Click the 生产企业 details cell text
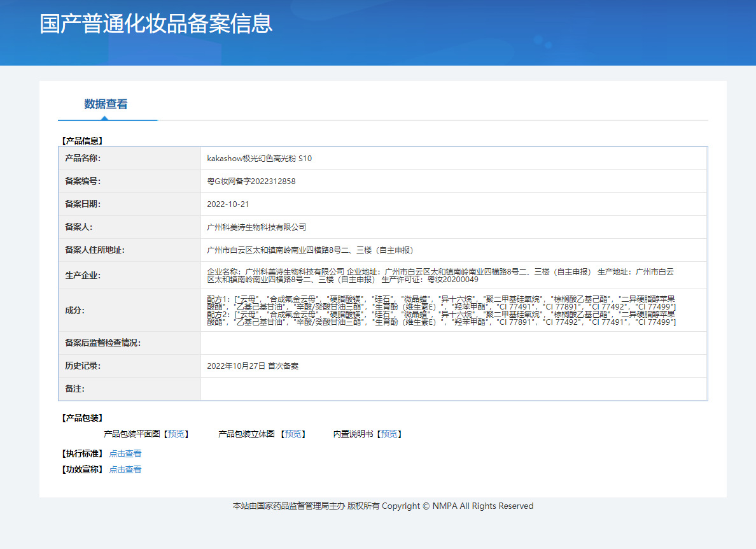This screenshot has height=549, width=756. click(440, 276)
